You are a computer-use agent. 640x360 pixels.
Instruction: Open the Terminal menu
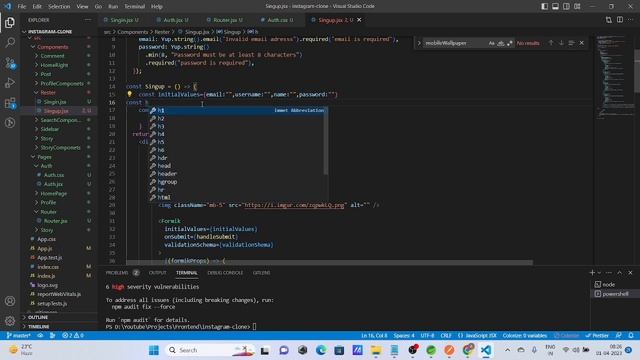(134, 7)
